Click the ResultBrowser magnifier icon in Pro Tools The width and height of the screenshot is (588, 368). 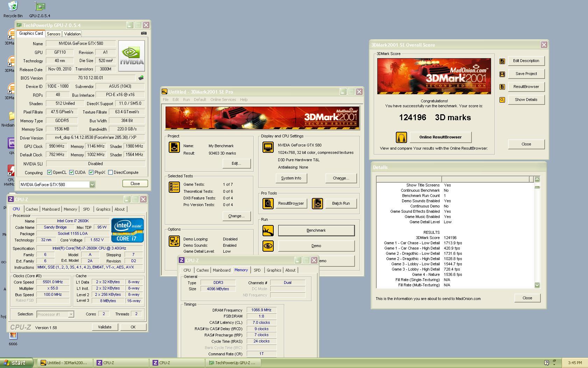tap(268, 203)
